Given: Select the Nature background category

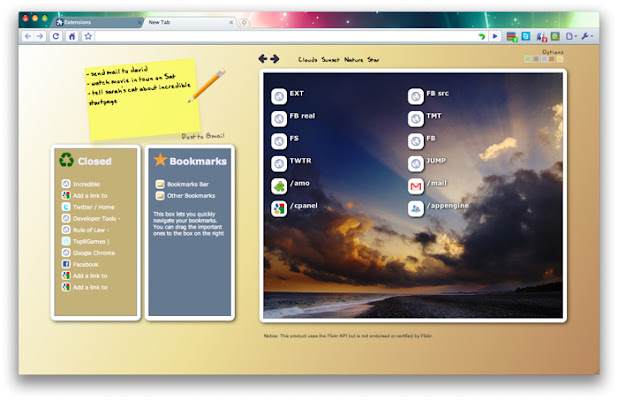Looking at the screenshot, I should click(x=354, y=60).
